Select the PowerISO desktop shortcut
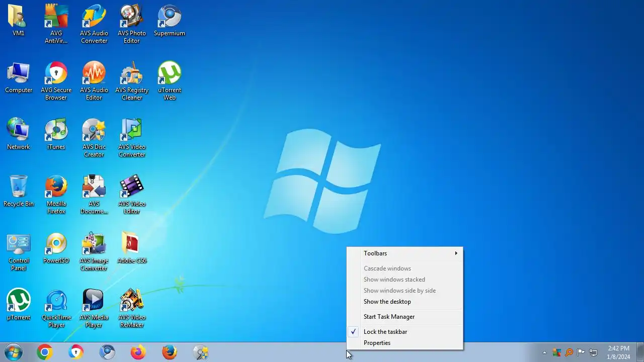This screenshot has width=644, height=362. (56, 247)
